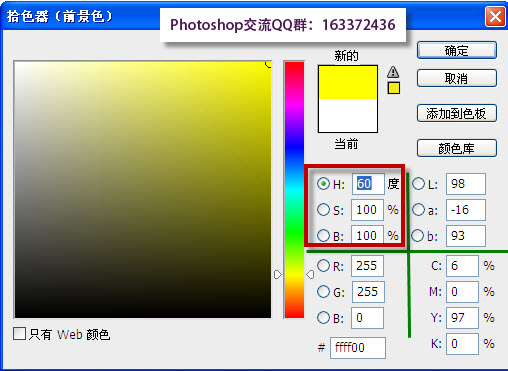
Task: Select the L lightness radio button
Action: [x=418, y=183]
